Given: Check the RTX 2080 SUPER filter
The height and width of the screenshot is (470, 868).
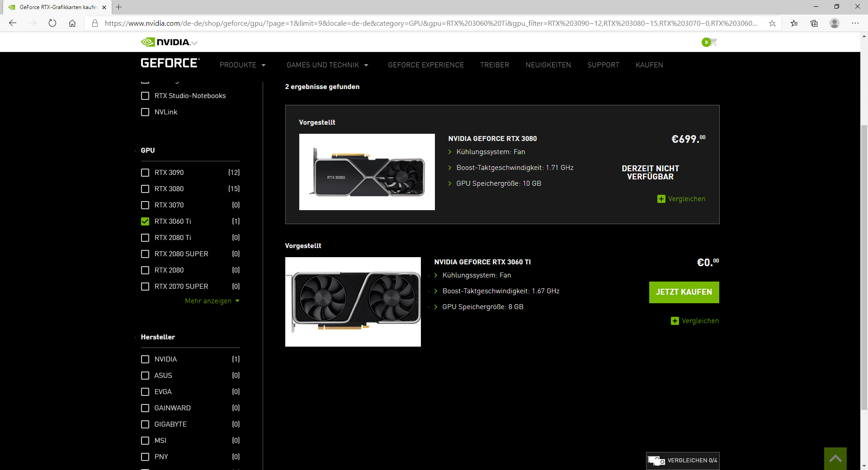Looking at the screenshot, I should pos(145,254).
